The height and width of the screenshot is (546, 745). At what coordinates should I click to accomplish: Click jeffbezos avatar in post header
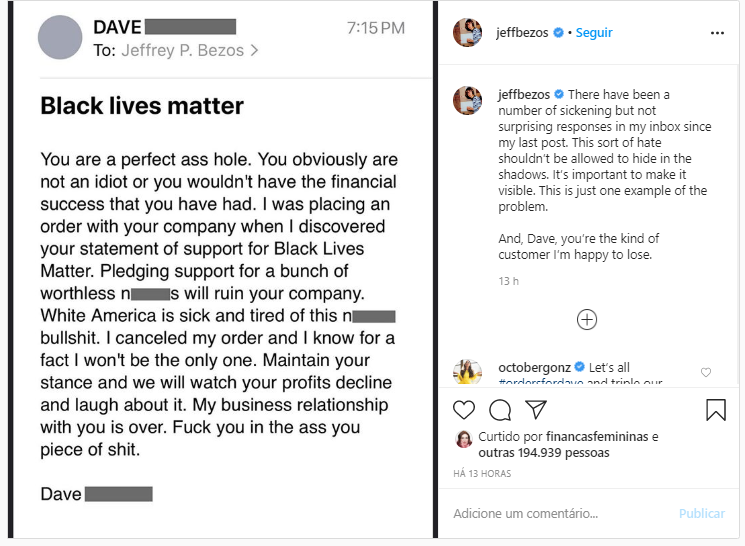pyautogui.click(x=468, y=33)
